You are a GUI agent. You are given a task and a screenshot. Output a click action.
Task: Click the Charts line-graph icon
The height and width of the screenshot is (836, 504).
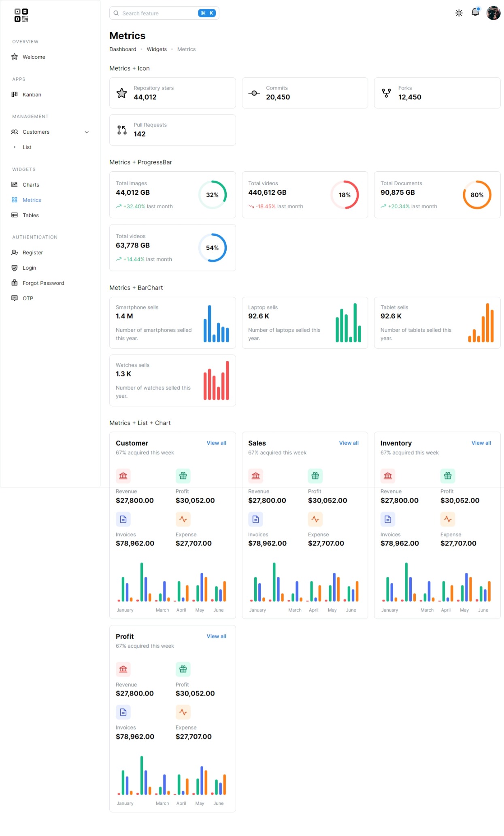15,185
